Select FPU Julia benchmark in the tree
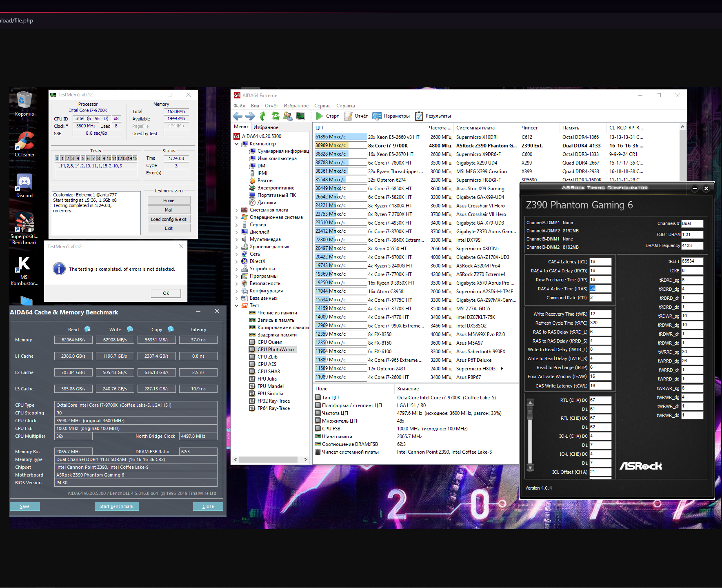Image resolution: width=722 pixels, height=588 pixels. 263,379
